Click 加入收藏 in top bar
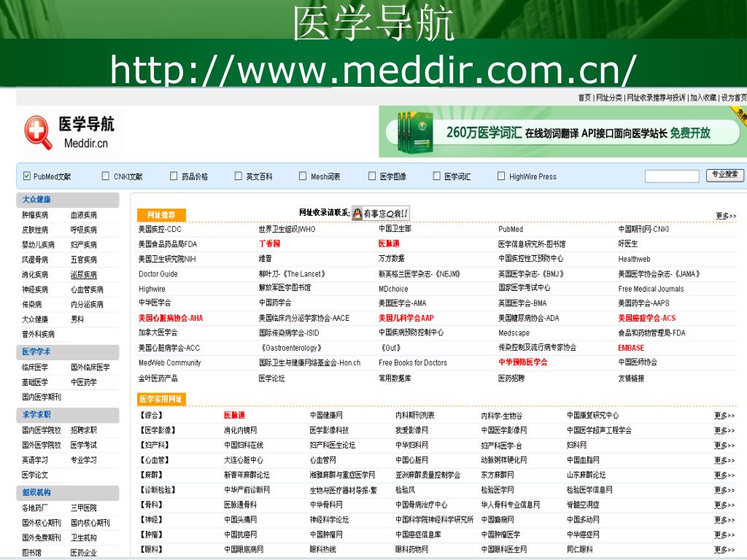Screen dimensions: 747x560 (703, 98)
